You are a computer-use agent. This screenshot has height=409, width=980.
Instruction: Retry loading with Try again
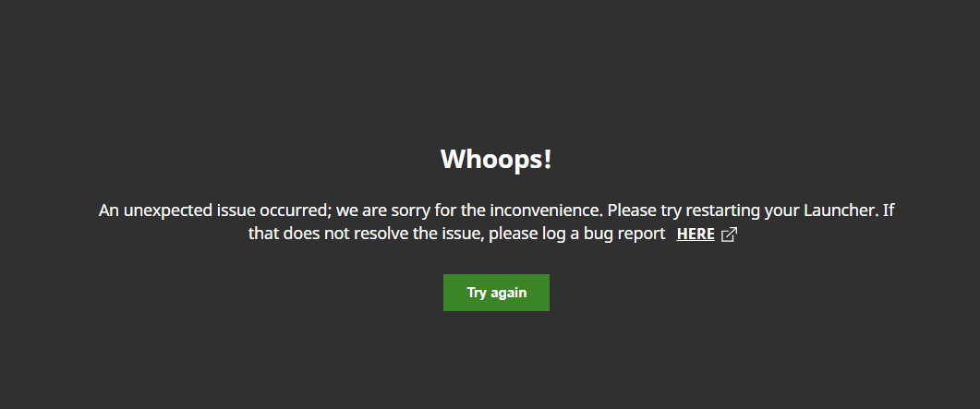click(496, 293)
